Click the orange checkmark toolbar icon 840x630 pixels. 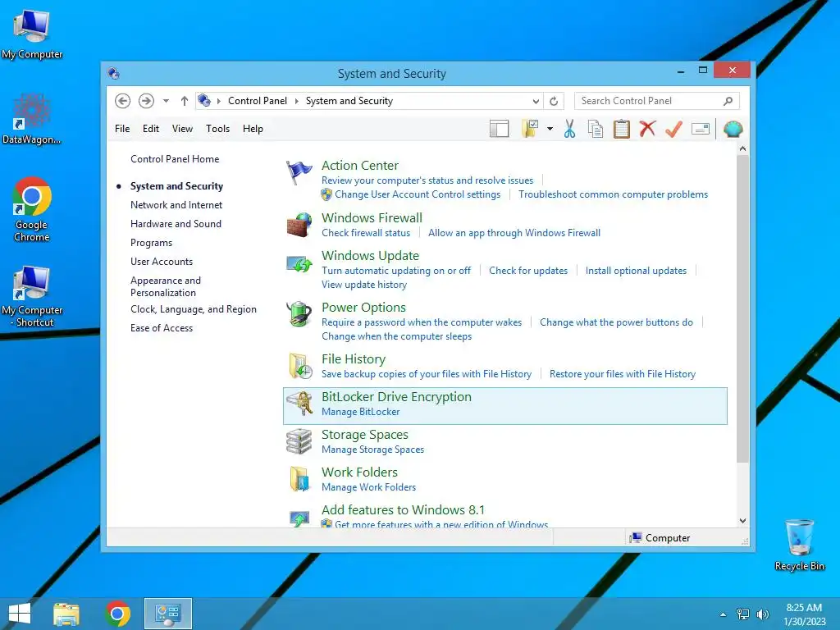[x=674, y=129]
